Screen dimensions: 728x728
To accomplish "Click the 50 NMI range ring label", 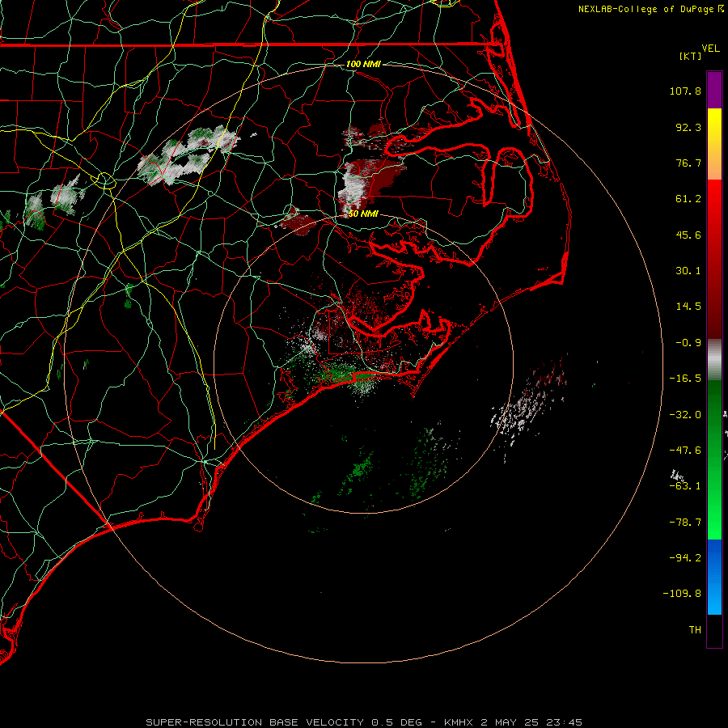I will pyautogui.click(x=363, y=214).
